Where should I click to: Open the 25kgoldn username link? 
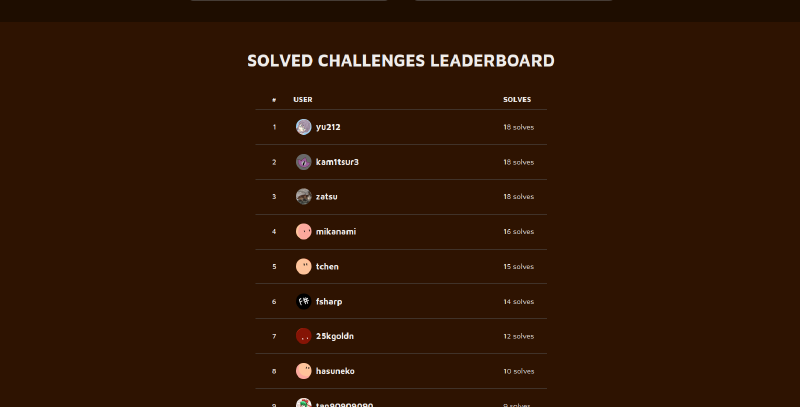click(335, 337)
